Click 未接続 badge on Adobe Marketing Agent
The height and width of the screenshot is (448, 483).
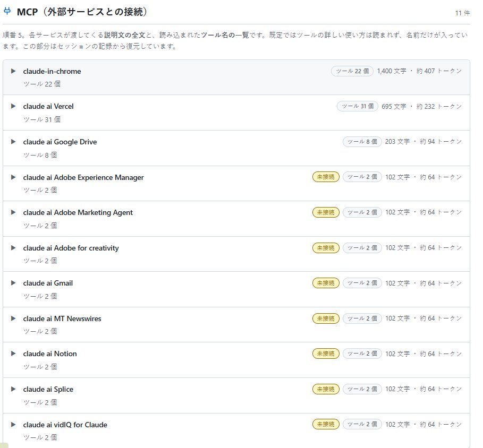pos(326,212)
